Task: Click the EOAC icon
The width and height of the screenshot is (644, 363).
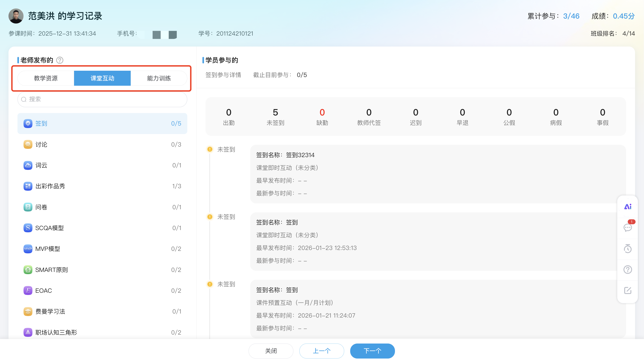Action: pyautogui.click(x=28, y=290)
